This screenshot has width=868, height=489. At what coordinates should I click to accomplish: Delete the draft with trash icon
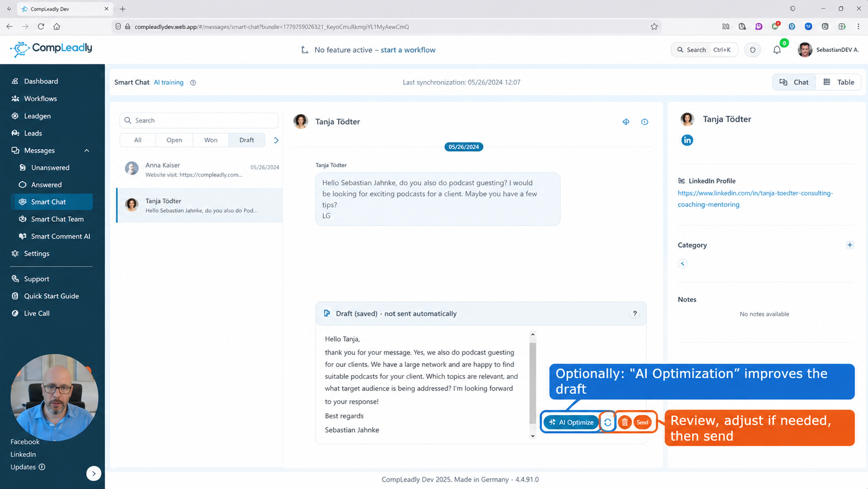point(625,422)
